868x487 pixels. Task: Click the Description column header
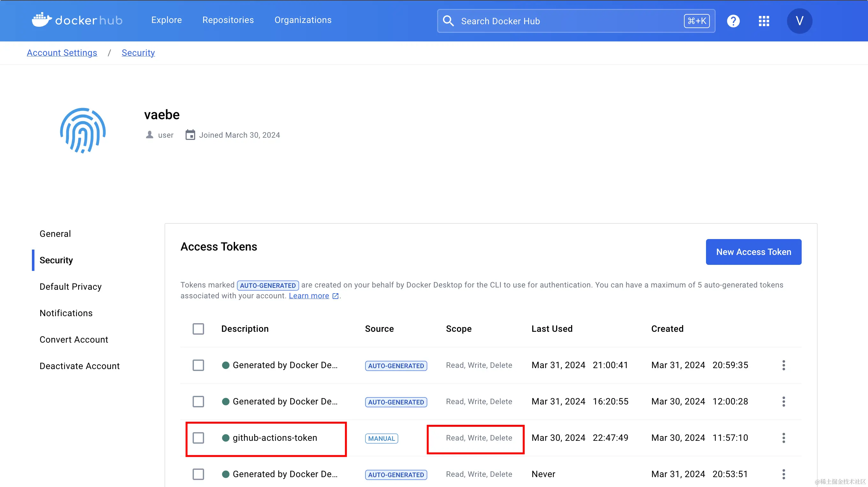(245, 329)
